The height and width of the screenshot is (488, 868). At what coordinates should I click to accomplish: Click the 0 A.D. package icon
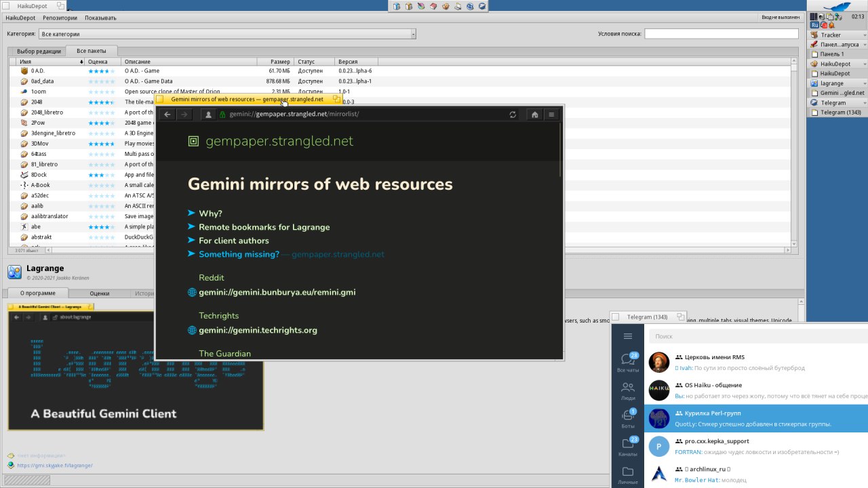[24, 70]
